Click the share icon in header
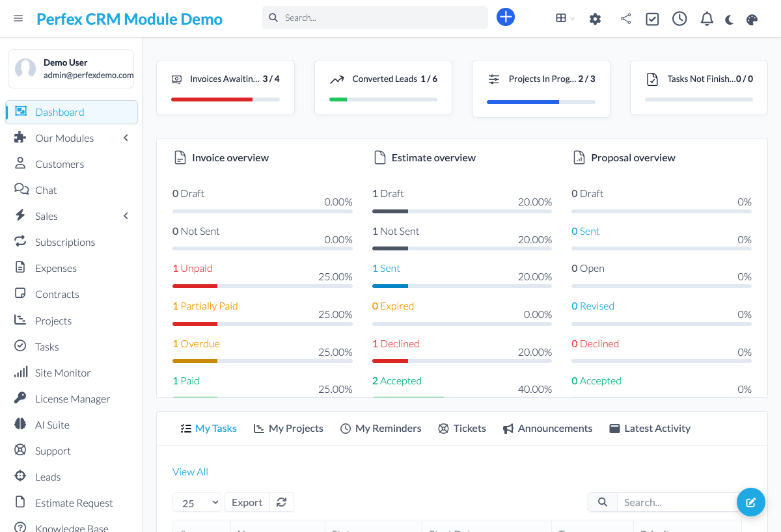 (625, 19)
